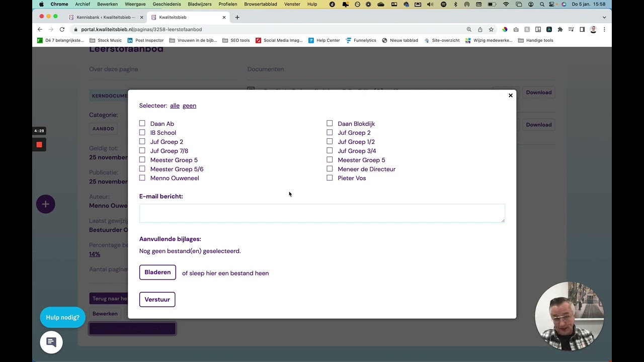
Task: Click the Spotify icon in the menu bar
Action: [443, 5]
